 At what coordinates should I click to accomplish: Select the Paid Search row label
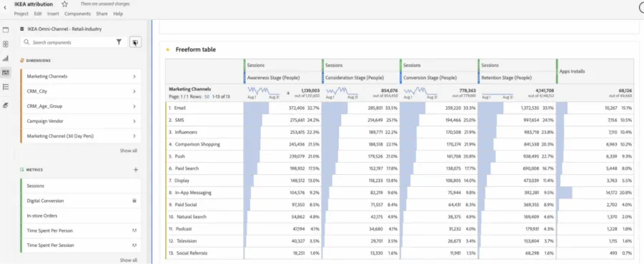point(187,168)
